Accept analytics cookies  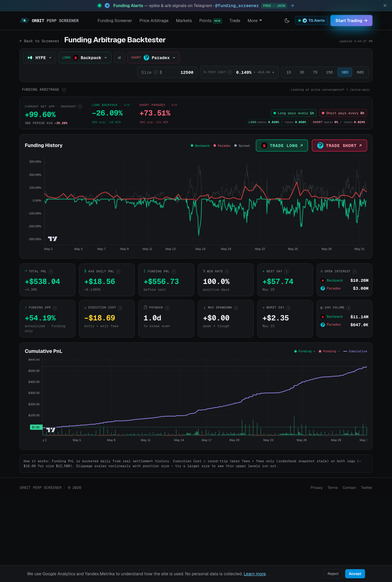355,574
